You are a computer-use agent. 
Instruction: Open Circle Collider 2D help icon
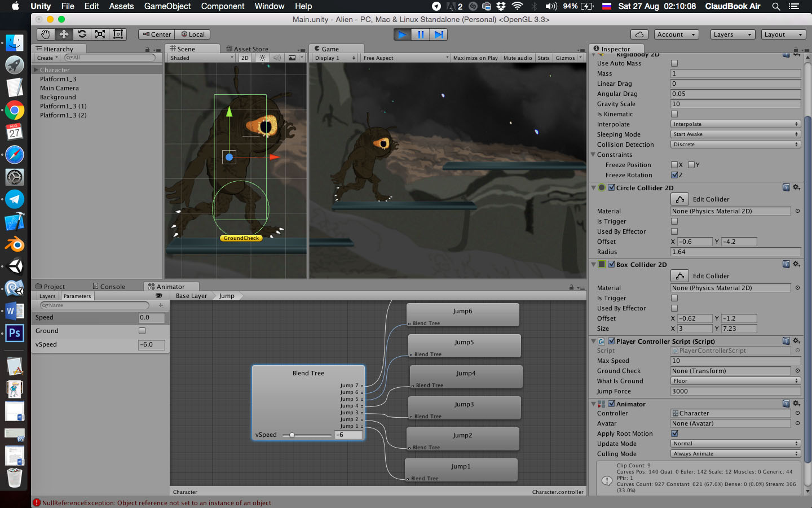[x=786, y=187]
